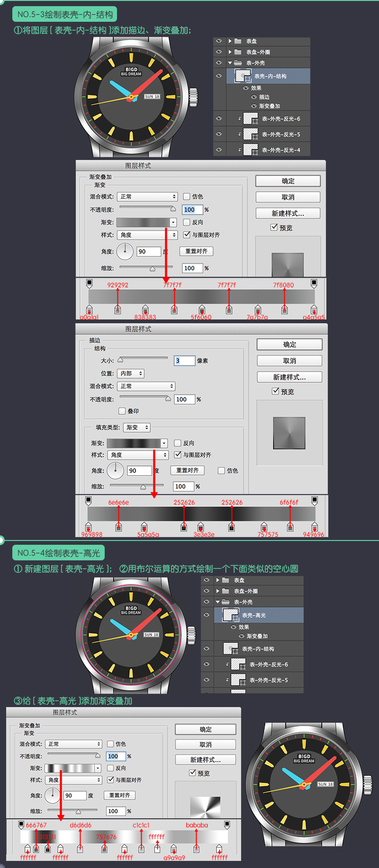Toggle 反向 checkbox in NO.5-3 Gradient Overlay dialog
This screenshot has width=379, height=868.
pyautogui.click(x=187, y=222)
